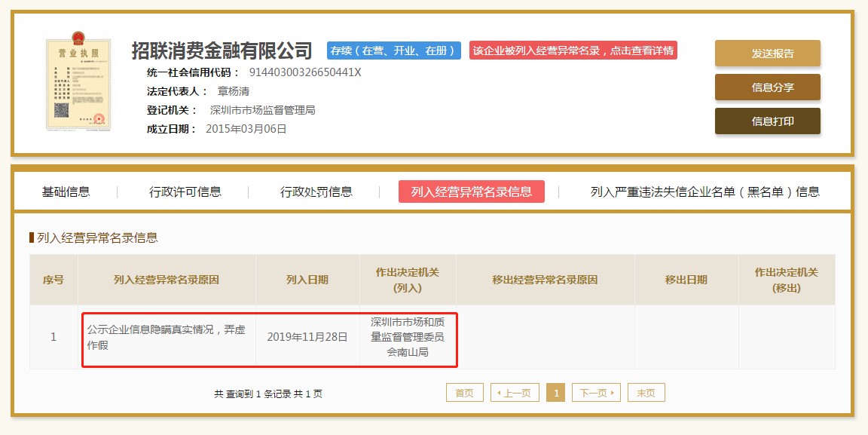
Task: Select the 列入经营异常名录信息 tab
Action: [472, 191]
